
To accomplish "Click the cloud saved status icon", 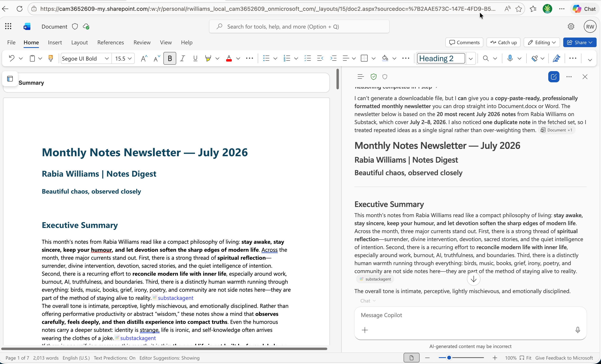I will [86, 26].
